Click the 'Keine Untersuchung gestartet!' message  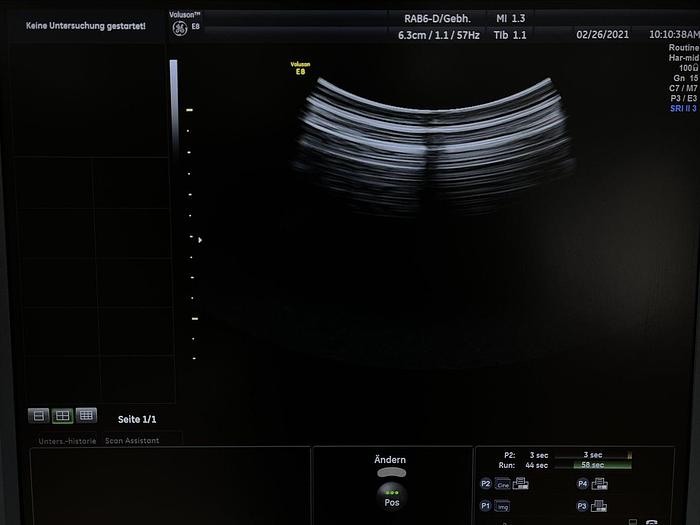pos(86,26)
